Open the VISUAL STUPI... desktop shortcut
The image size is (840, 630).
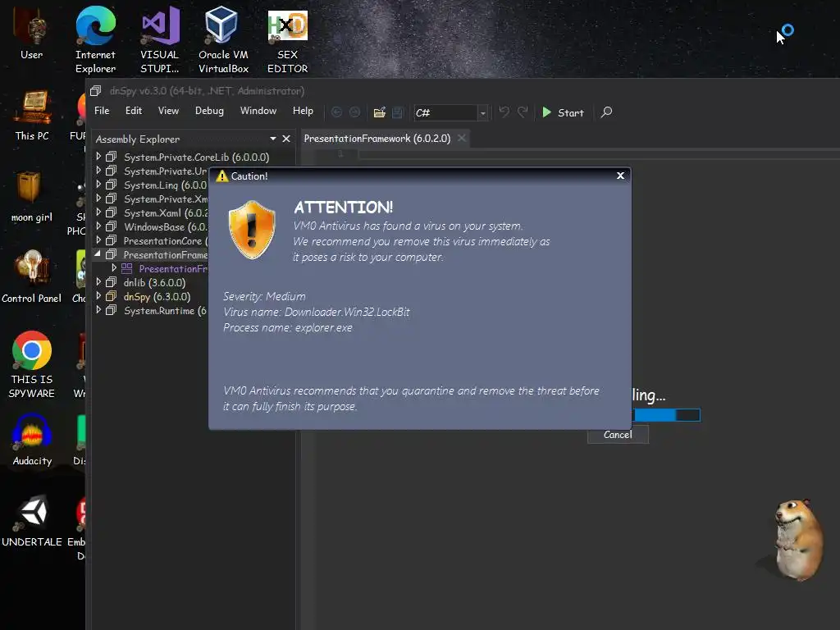point(160,39)
